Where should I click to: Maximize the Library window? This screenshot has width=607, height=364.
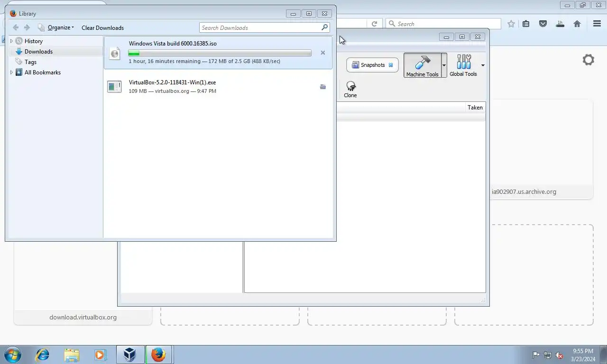pyautogui.click(x=309, y=14)
